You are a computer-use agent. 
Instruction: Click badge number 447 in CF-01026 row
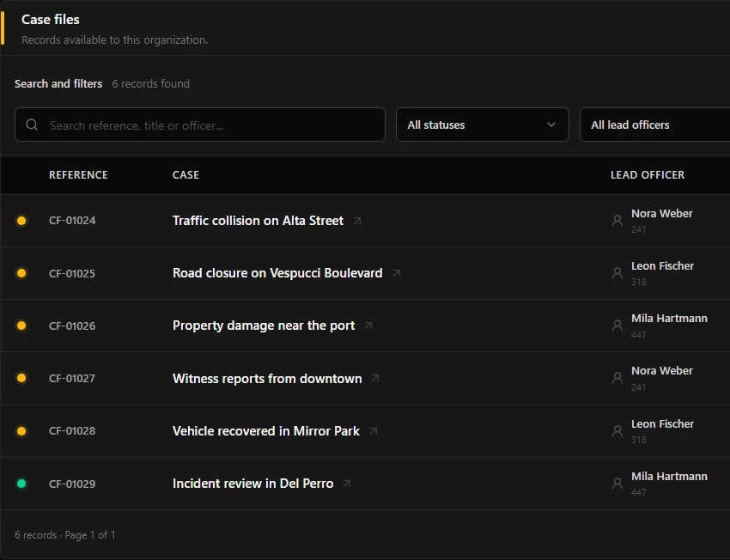639,335
